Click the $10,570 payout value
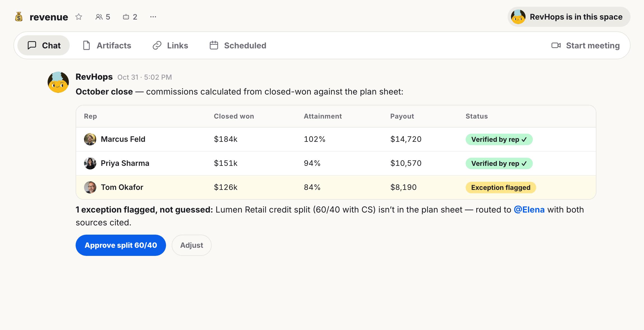This screenshot has height=330, width=644. tap(406, 163)
